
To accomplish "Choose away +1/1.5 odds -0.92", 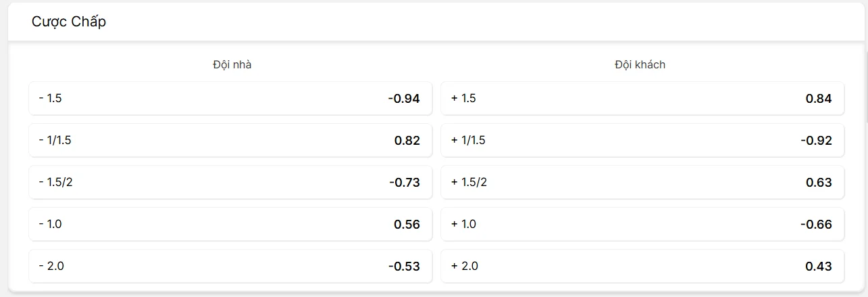I will tap(642, 140).
